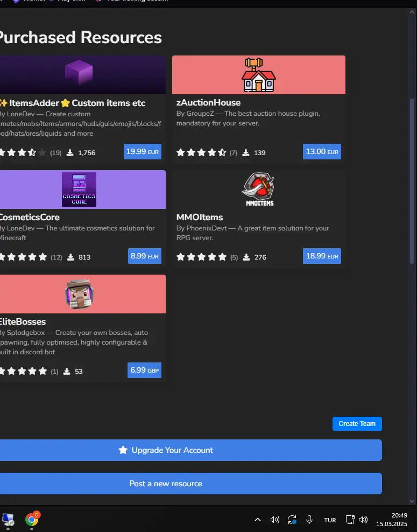Click Upgrade Your Account button
The height and width of the screenshot is (532, 417).
[x=191, y=450]
